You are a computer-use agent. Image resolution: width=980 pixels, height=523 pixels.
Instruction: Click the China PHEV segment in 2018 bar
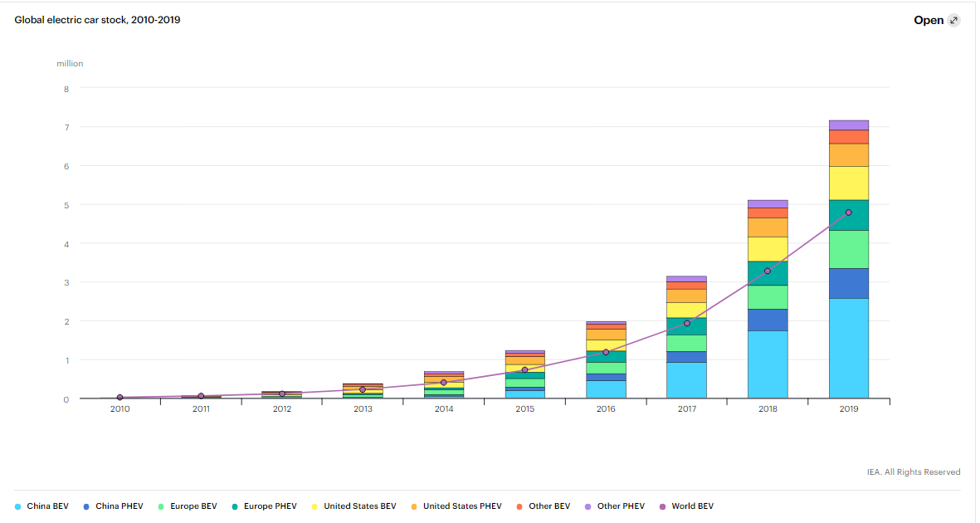[x=768, y=320]
